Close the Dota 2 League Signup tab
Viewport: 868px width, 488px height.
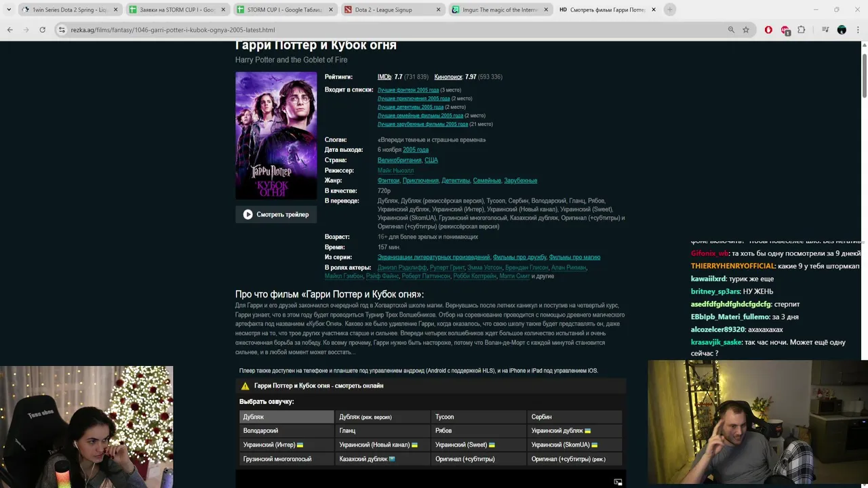tap(438, 9)
